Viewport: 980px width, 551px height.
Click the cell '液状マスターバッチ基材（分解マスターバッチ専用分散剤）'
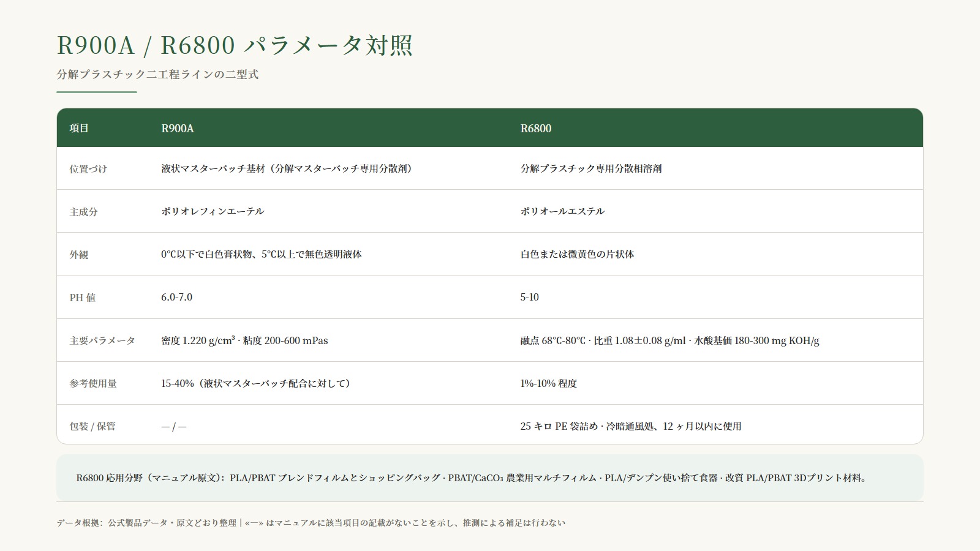pyautogui.click(x=288, y=168)
